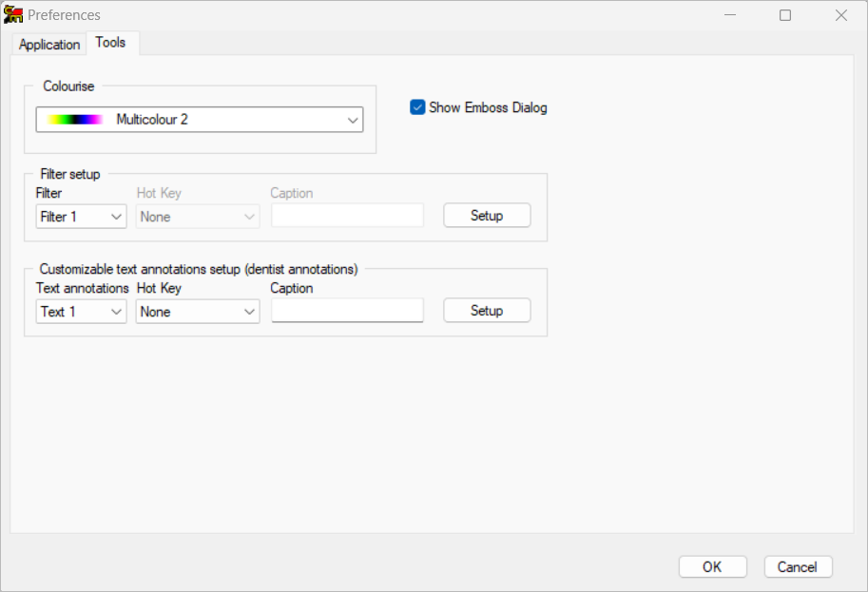Click the Multicolour 2 gradient swatch
868x592 pixels.
tap(75, 120)
